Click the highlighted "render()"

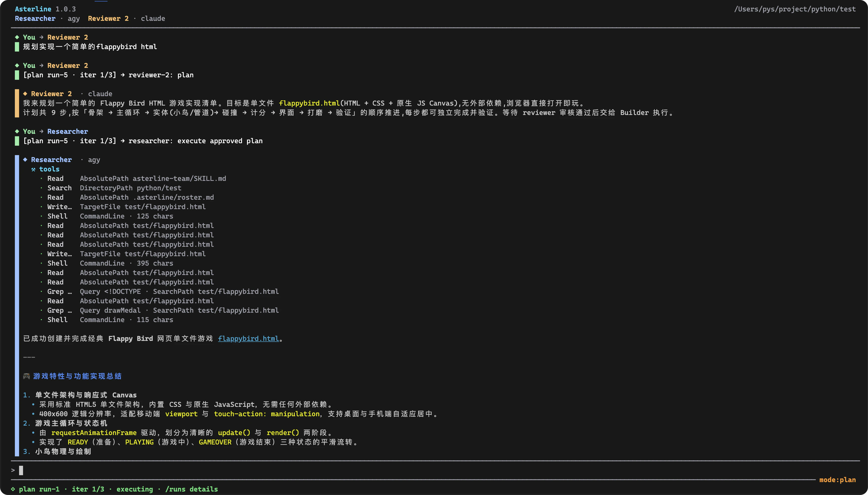(x=283, y=433)
